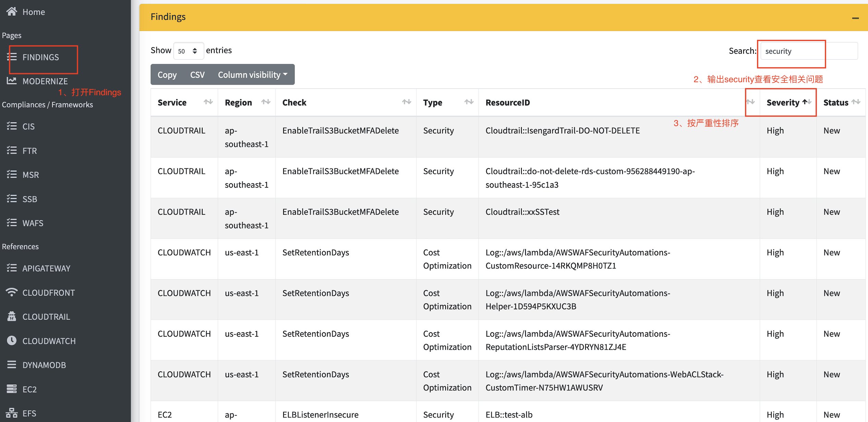Open the CIS compliance framework page
The width and height of the screenshot is (868, 422).
[x=28, y=126]
